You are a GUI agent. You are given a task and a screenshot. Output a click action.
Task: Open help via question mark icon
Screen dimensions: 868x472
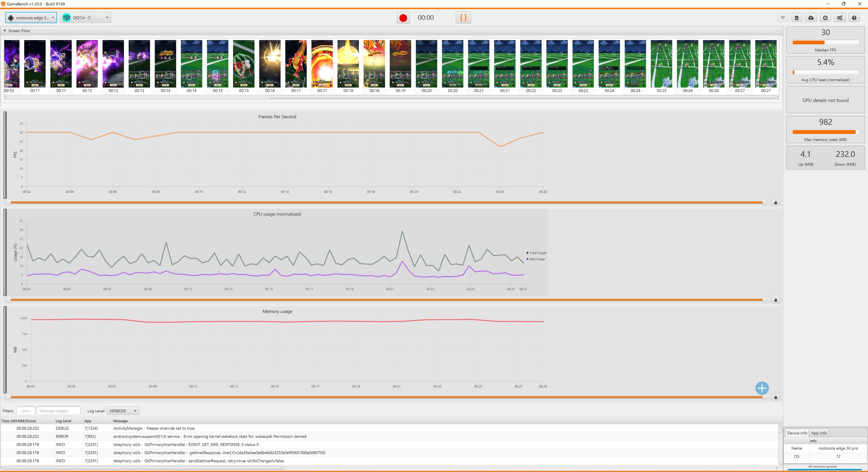[854, 18]
